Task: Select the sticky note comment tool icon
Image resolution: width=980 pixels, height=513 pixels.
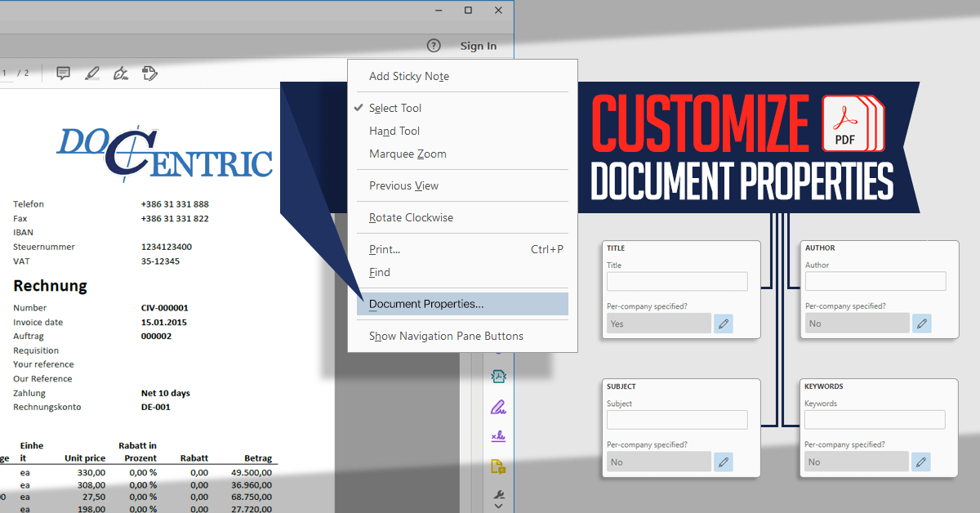Action: pyautogui.click(x=63, y=74)
